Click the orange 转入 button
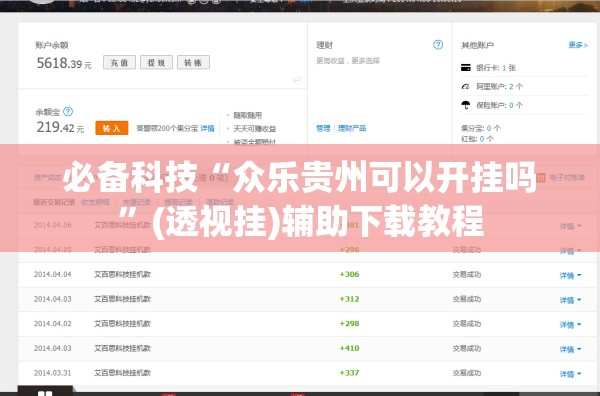This screenshot has height=396, width=600. point(112,128)
